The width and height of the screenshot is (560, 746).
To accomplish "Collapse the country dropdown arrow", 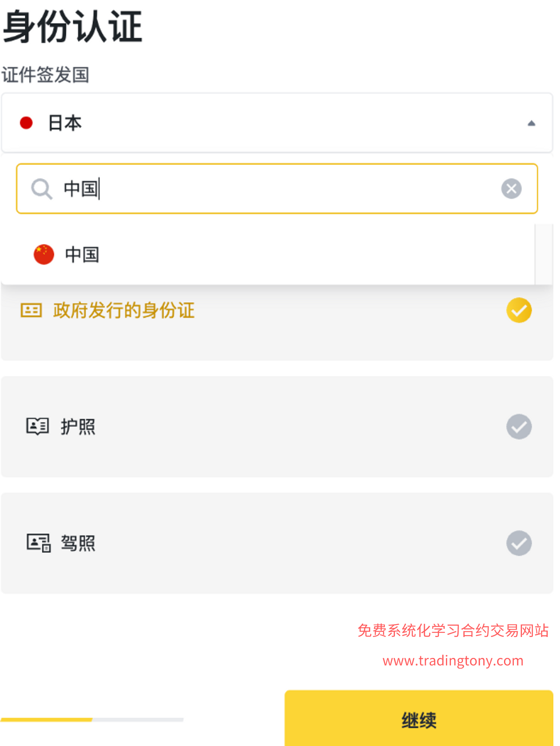I will (x=531, y=123).
